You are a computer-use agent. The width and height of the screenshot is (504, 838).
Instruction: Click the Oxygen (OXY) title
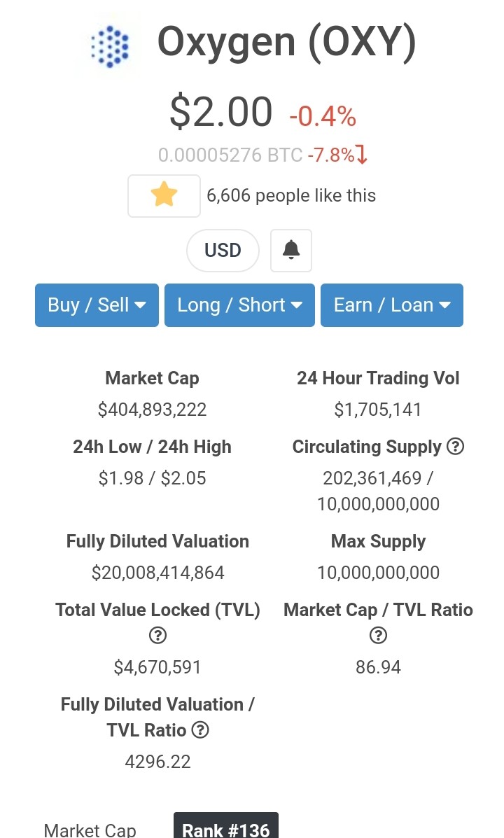[286, 43]
